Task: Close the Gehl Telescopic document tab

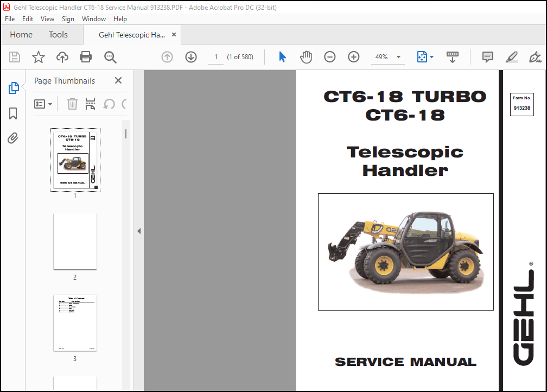Action: [x=174, y=35]
